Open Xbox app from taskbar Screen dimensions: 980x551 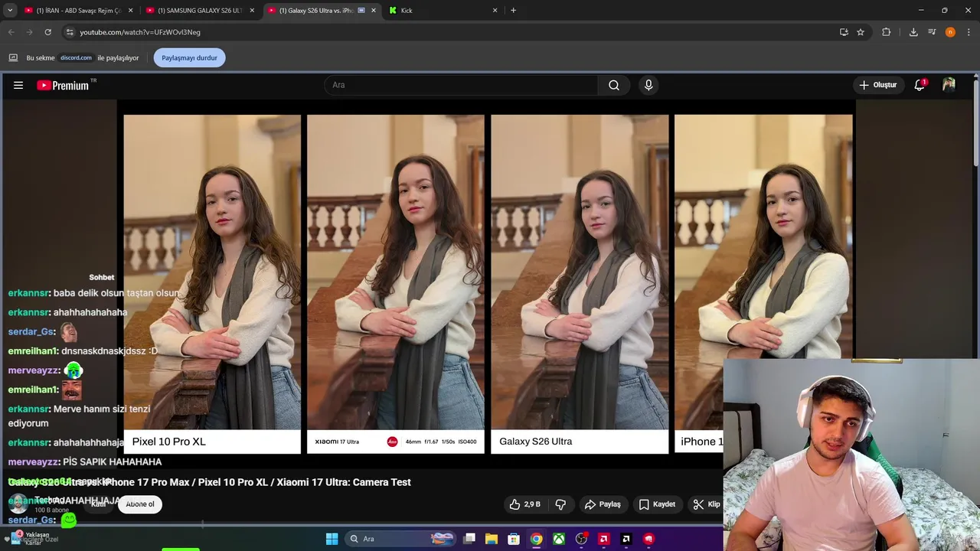(559, 539)
